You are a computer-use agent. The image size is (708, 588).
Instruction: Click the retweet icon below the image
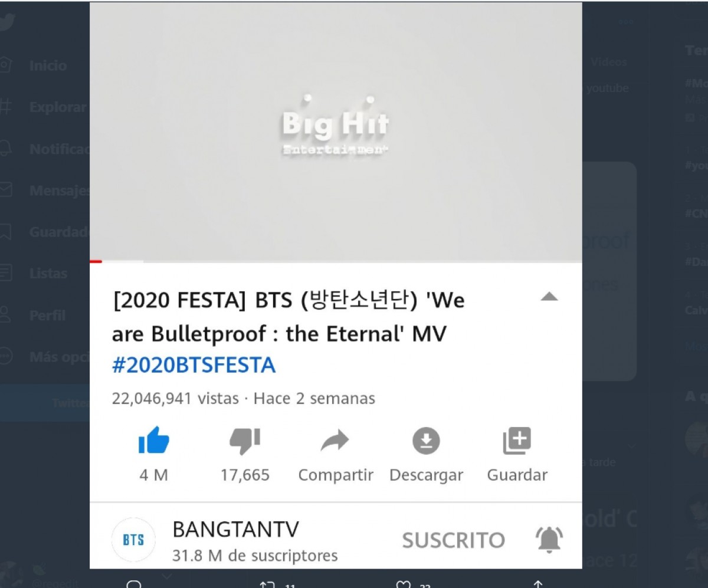(x=267, y=584)
